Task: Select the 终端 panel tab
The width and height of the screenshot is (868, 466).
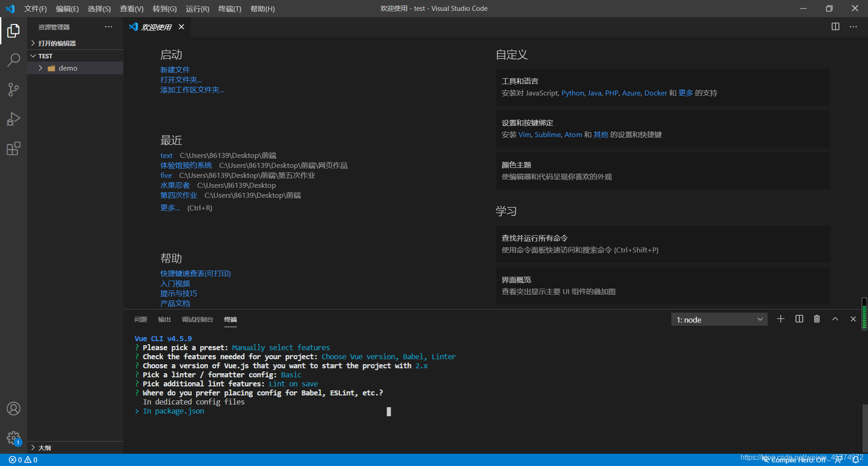Action: pyautogui.click(x=231, y=319)
